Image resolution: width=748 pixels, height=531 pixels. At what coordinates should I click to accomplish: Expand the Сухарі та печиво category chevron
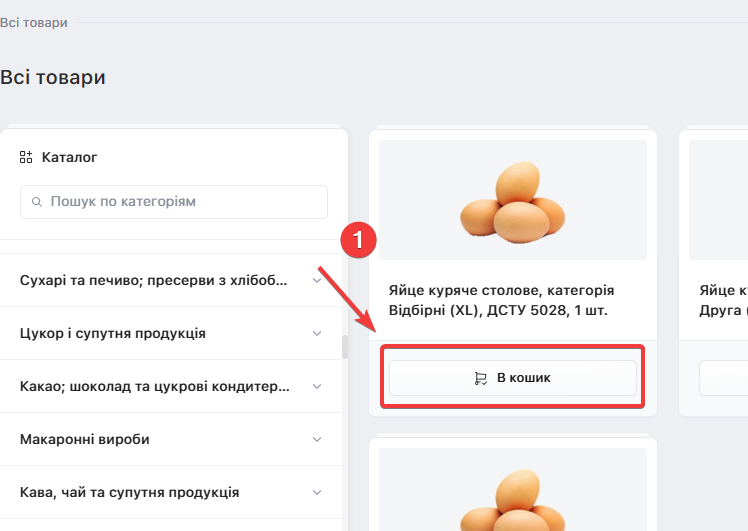[x=317, y=280]
